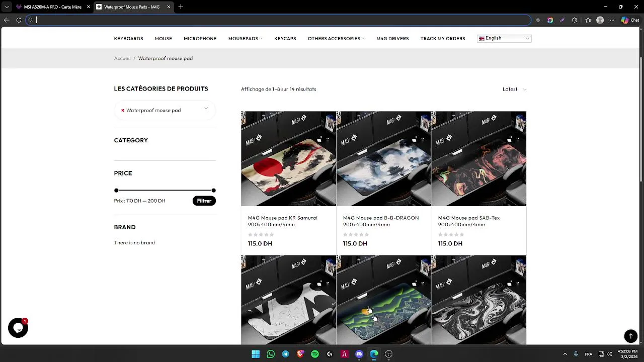This screenshot has width=644, height=362.
Task: Open WhatsApp from the taskbar
Action: [x=271, y=354]
